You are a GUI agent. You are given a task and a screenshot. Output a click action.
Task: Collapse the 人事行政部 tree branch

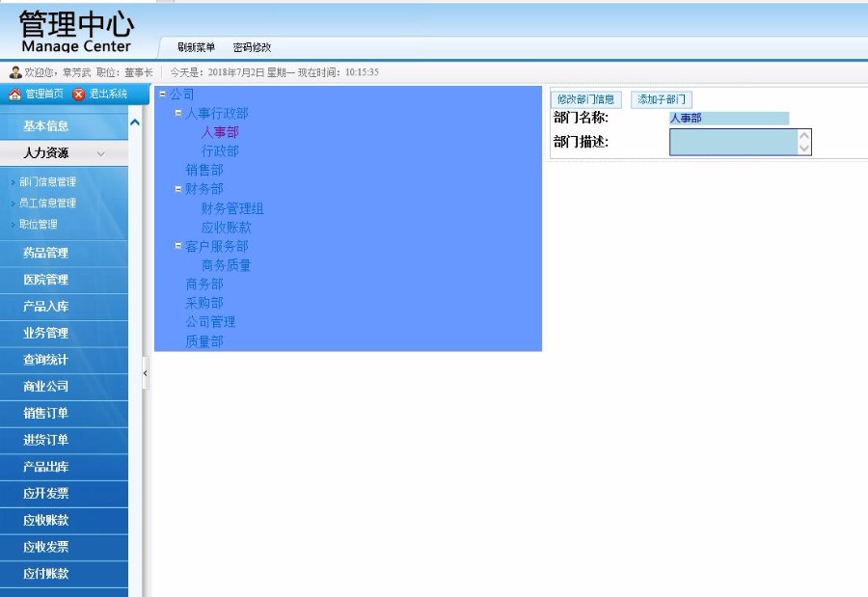[x=178, y=114]
